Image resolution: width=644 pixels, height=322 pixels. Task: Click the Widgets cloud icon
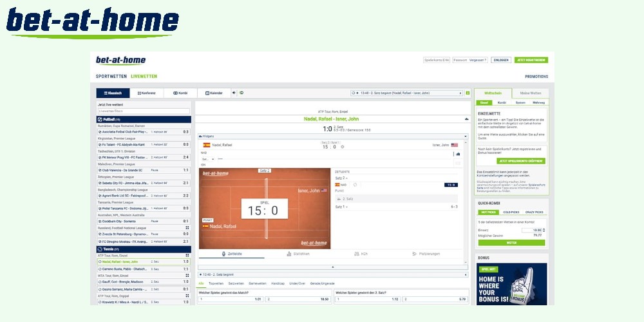point(201,136)
